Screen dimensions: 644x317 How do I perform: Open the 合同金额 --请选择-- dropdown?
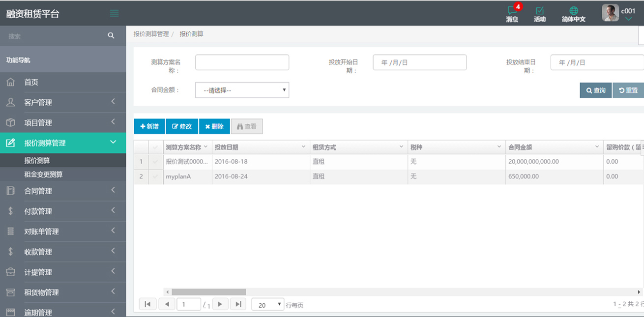242,90
